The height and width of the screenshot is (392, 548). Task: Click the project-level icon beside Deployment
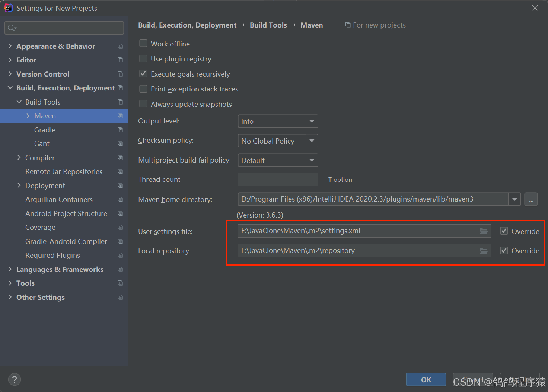pyautogui.click(x=120, y=186)
